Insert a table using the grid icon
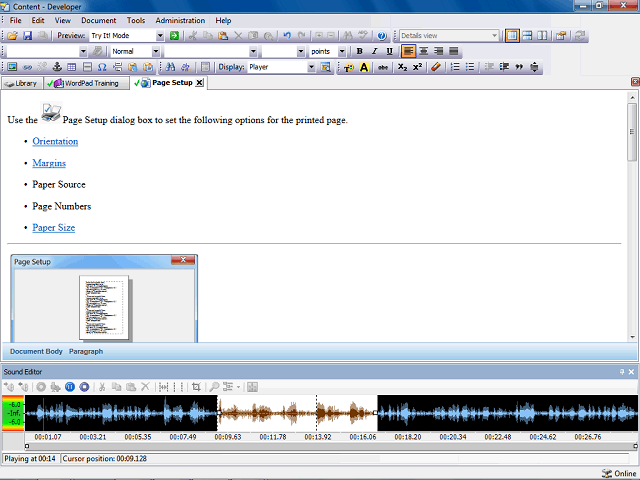640x480 pixels. (x=72, y=67)
